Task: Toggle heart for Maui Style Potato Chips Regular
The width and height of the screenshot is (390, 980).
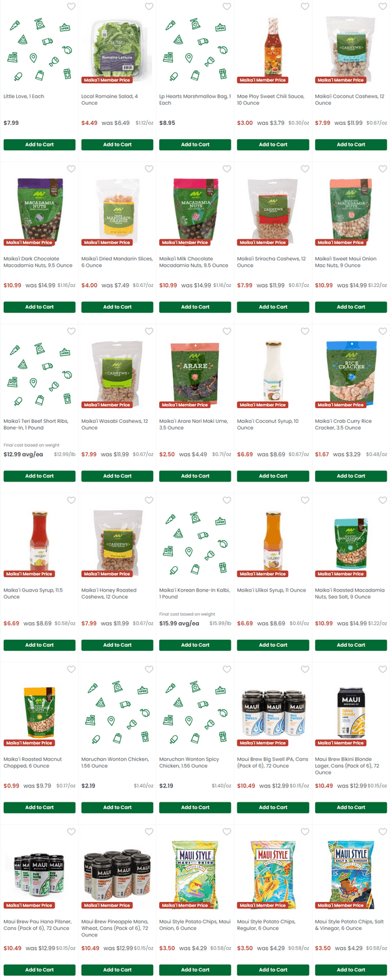Action: [x=305, y=832]
